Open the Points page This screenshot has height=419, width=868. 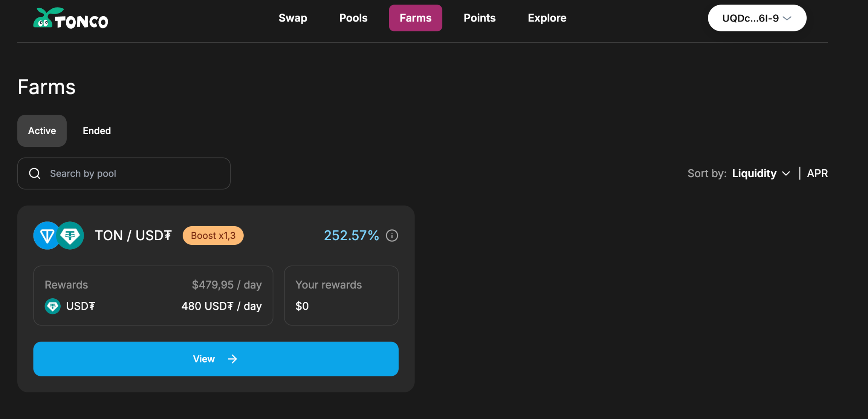tap(479, 18)
